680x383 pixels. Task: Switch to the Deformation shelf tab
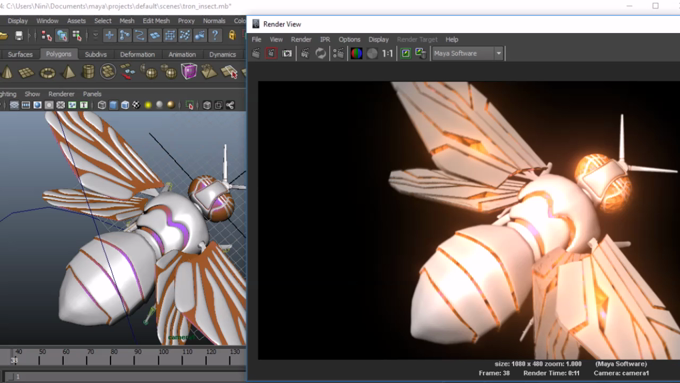click(137, 54)
